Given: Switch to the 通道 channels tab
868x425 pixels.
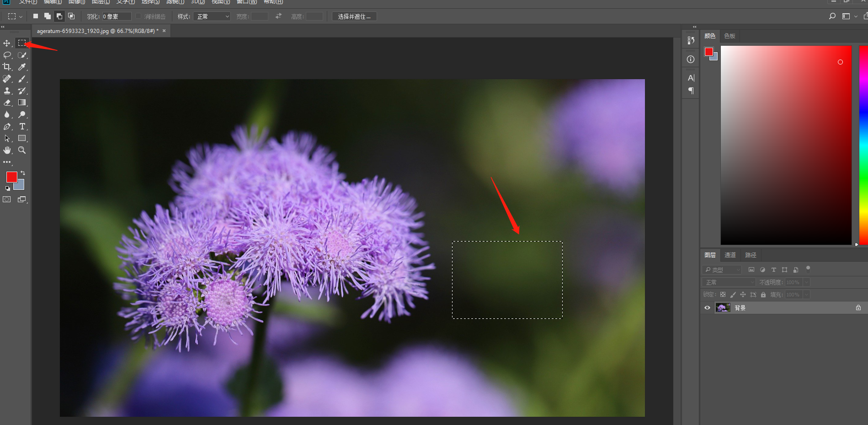Looking at the screenshot, I should [x=730, y=255].
